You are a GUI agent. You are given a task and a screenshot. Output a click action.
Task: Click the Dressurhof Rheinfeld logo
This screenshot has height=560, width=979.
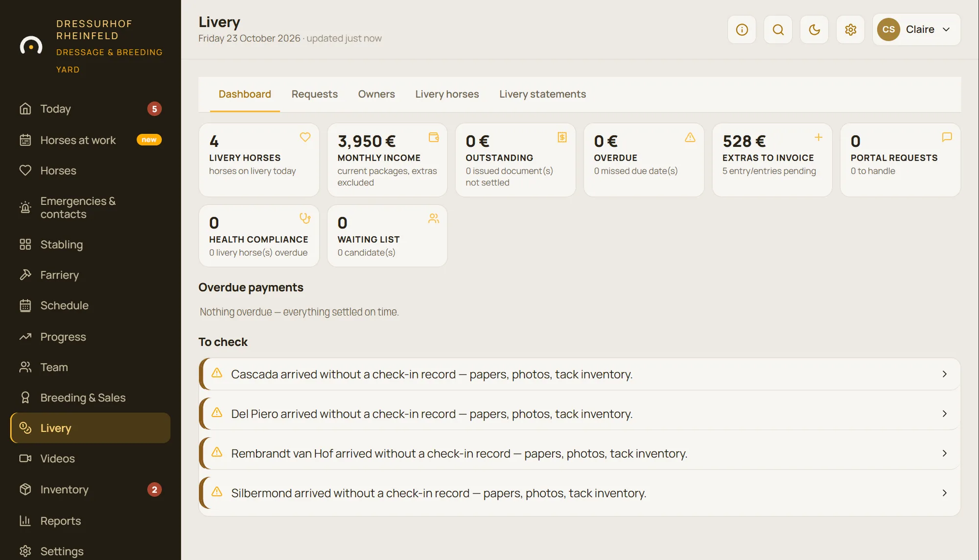31,46
